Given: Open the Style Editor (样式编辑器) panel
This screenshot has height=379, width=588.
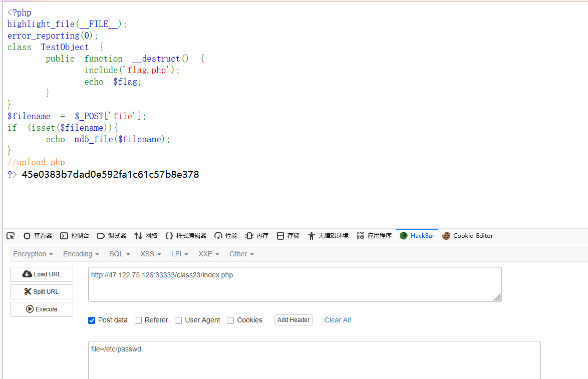Looking at the screenshot, I should [186, 236].
